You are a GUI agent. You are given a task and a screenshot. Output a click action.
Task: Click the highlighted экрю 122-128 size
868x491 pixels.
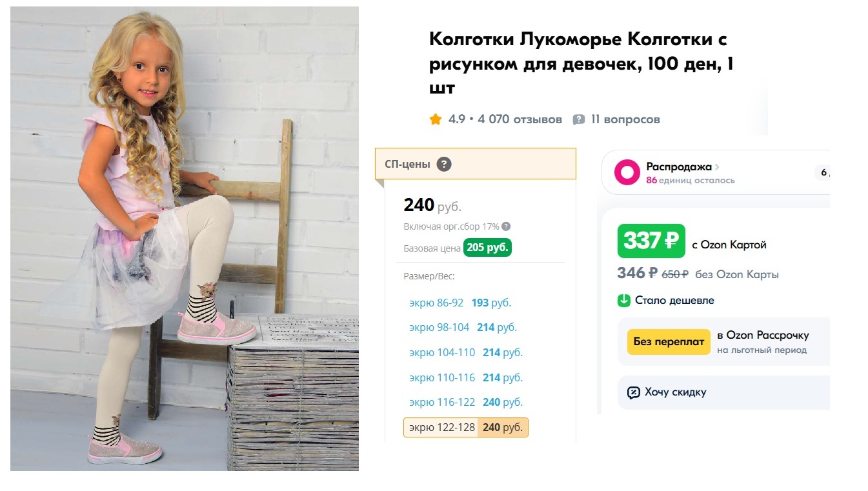465,427
